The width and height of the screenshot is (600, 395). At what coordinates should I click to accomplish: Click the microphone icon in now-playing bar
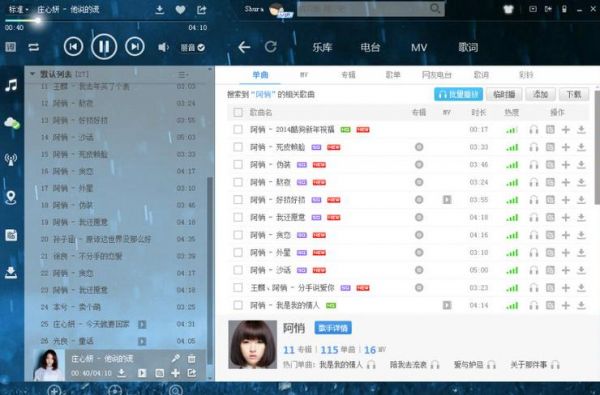point(176,358)
